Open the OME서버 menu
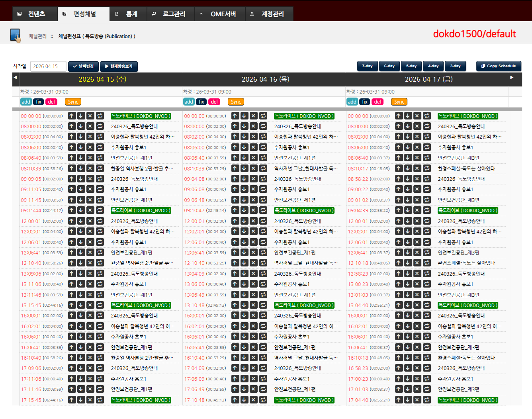 [x=219, y=14]
